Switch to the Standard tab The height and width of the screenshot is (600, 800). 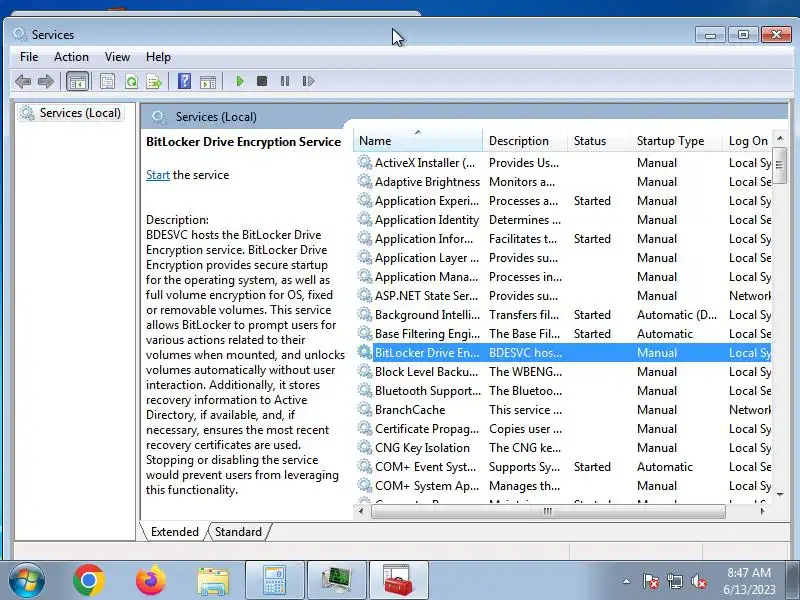tap(238, 532)
